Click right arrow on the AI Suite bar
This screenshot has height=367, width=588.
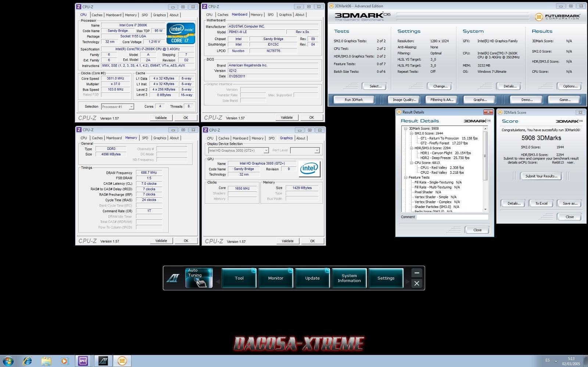[x=407, y=282]
